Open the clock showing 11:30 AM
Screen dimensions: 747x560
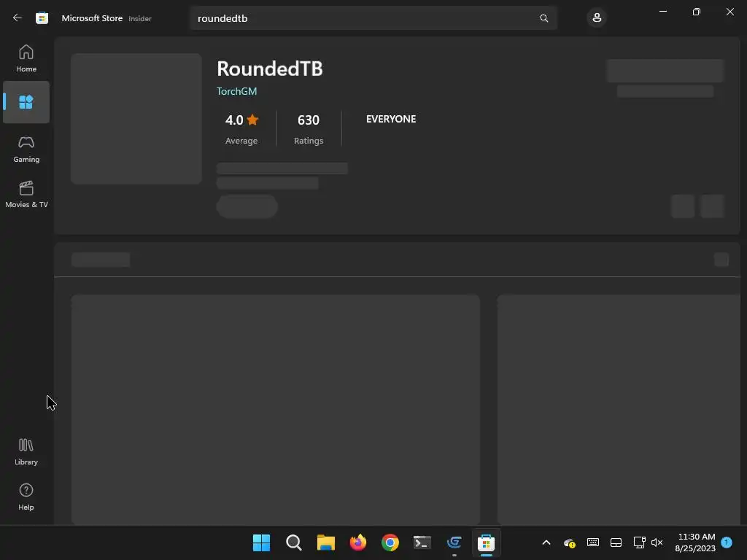pos(695,542)
